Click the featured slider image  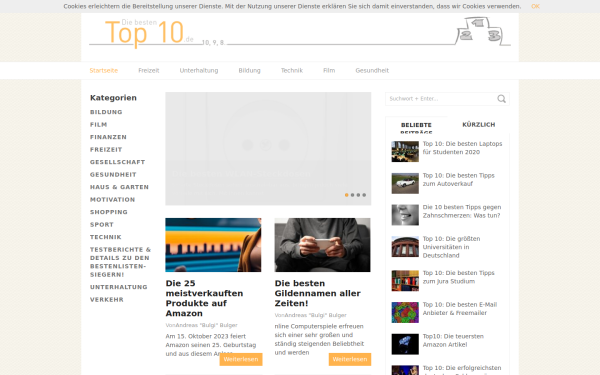pyautogui.click(x=268, y=148)
